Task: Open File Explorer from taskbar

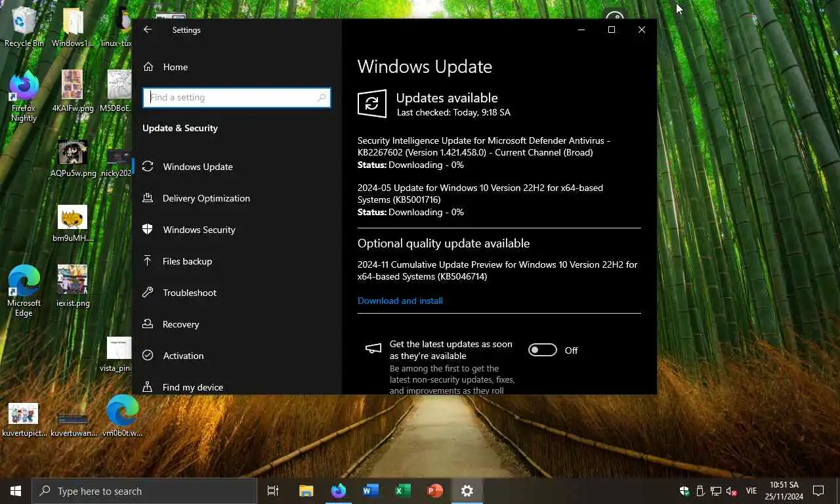Action: click(306, 491)
